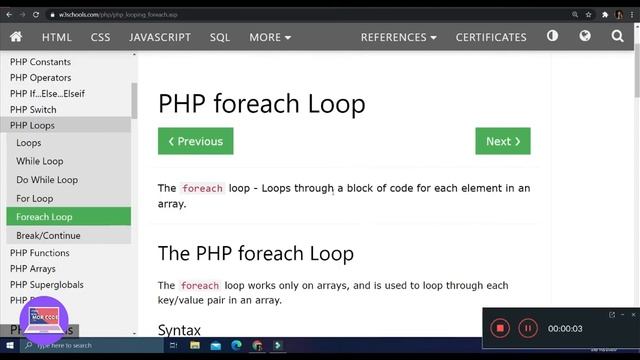Click browser zoom magnifier icon in address bar
This screenshot has height=360, width=640.
click(x=575, y=15)
